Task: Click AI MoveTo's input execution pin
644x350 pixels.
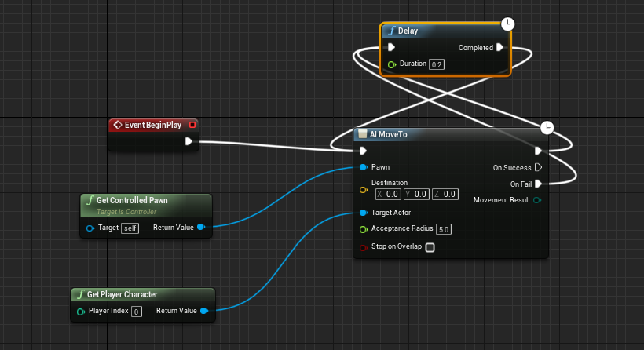Action: tap(363, 151)
